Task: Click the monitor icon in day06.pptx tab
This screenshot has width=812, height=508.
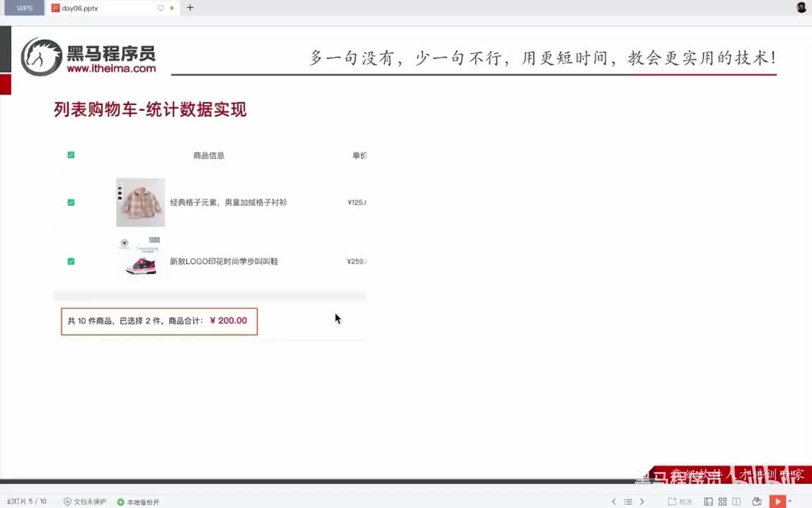Action: pos(161,8)
